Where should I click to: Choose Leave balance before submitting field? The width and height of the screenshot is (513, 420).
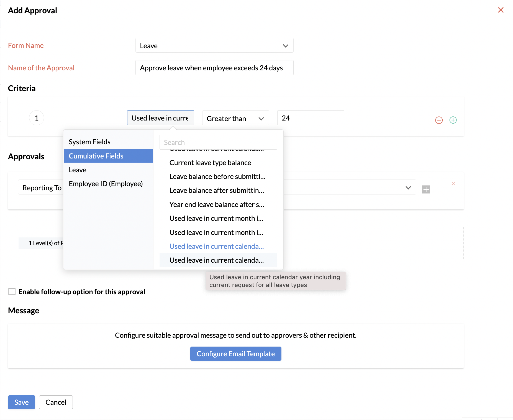(x=218, y=176)
